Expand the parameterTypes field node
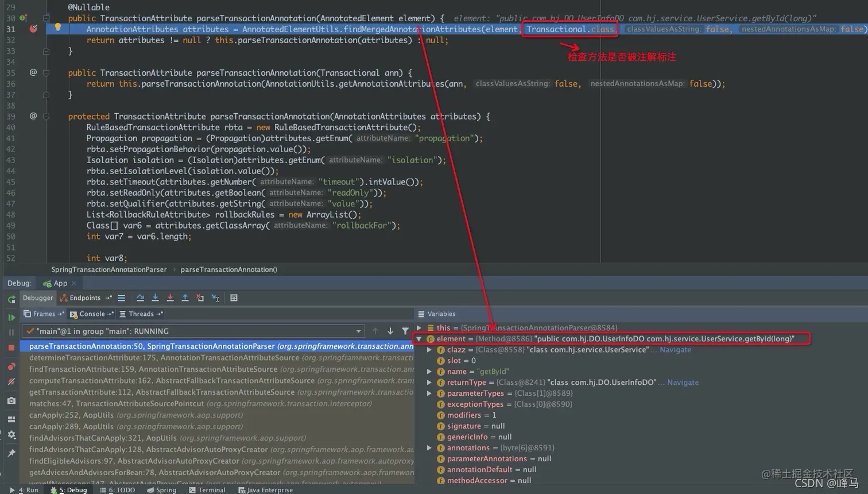Image resolution: width=868 pixels, height=494 pixels. coord(429,393)
